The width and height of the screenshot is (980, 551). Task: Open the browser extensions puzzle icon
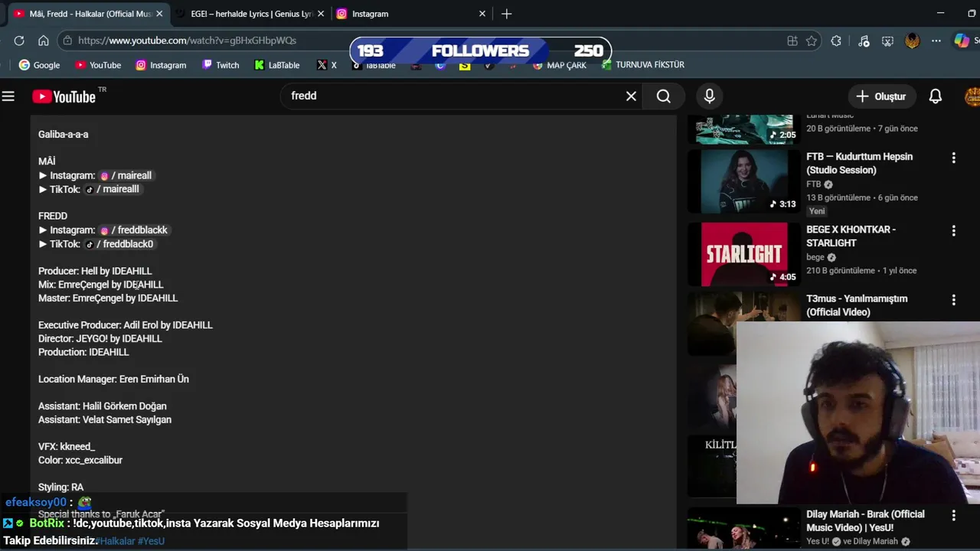[x=836, y=41]
